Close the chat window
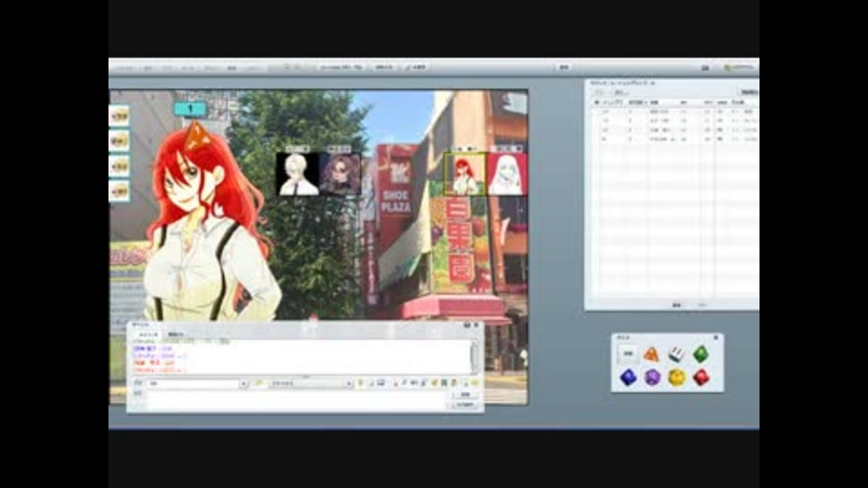This screenshot has width=868, height=488. coord(476,325)
